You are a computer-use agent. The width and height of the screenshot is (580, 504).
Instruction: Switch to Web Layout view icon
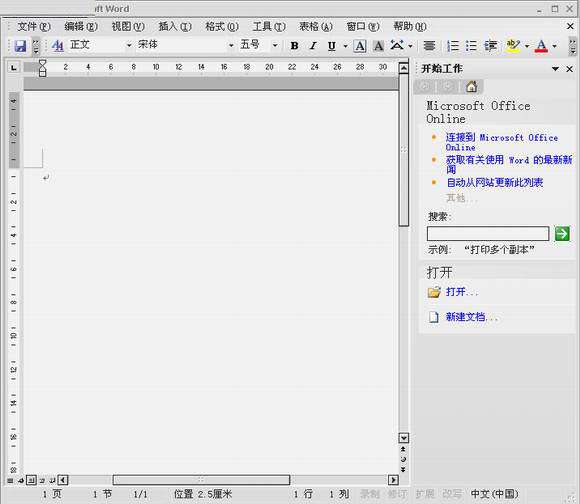21,480
